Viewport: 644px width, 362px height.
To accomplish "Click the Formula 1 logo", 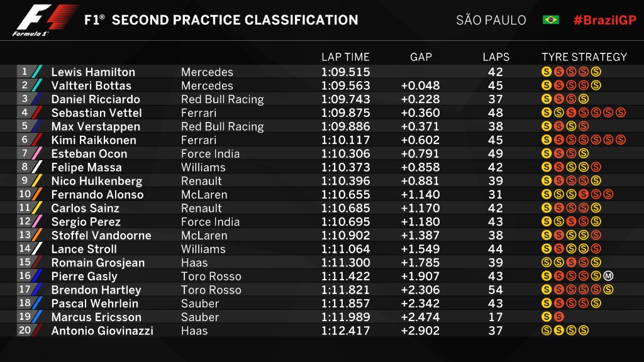I will [44, 20].
